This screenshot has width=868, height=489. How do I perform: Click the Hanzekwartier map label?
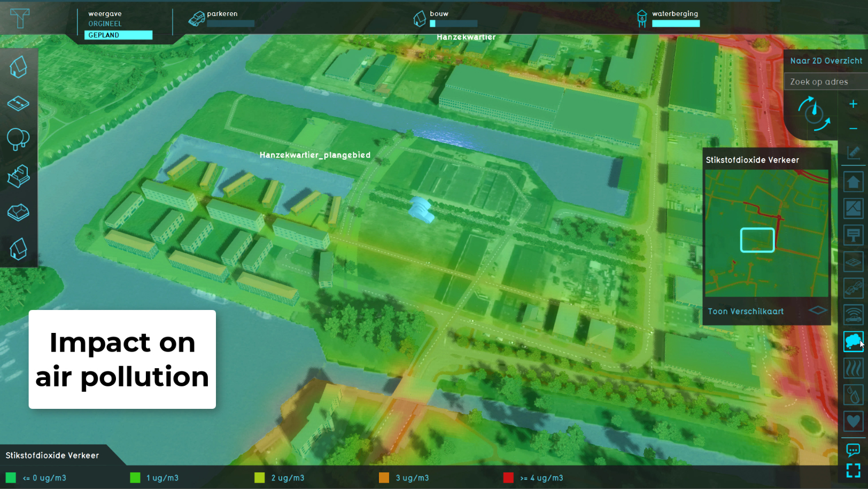(x=466, y=37)
